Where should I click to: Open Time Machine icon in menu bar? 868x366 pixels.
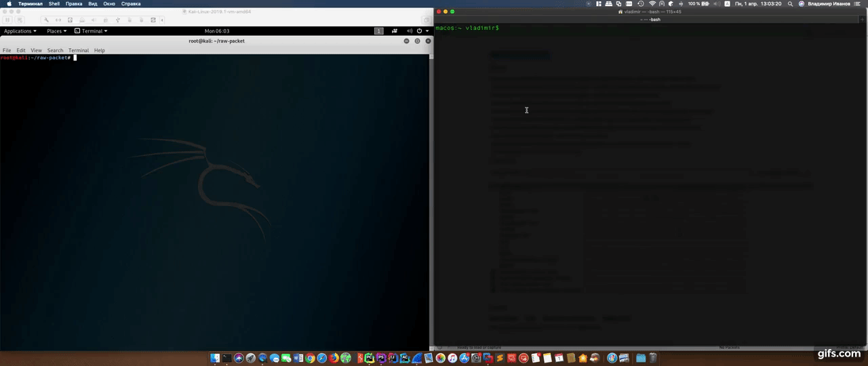(x=641, y=3)
